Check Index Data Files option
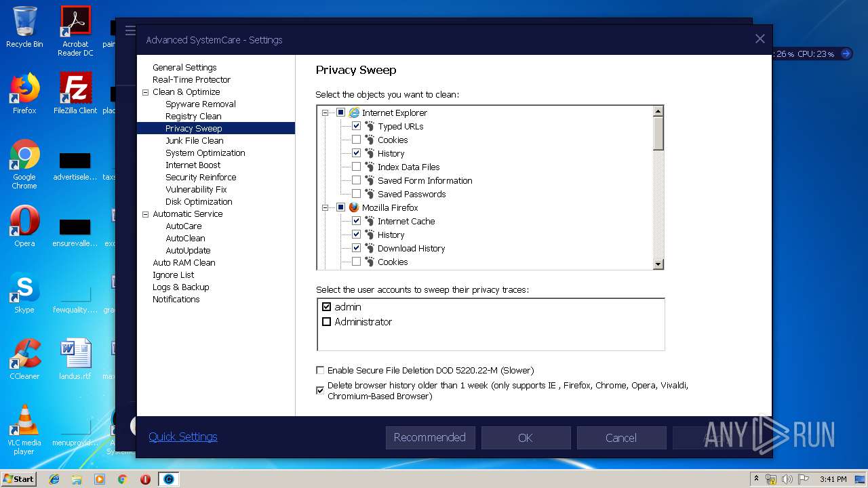 (356, 167)
